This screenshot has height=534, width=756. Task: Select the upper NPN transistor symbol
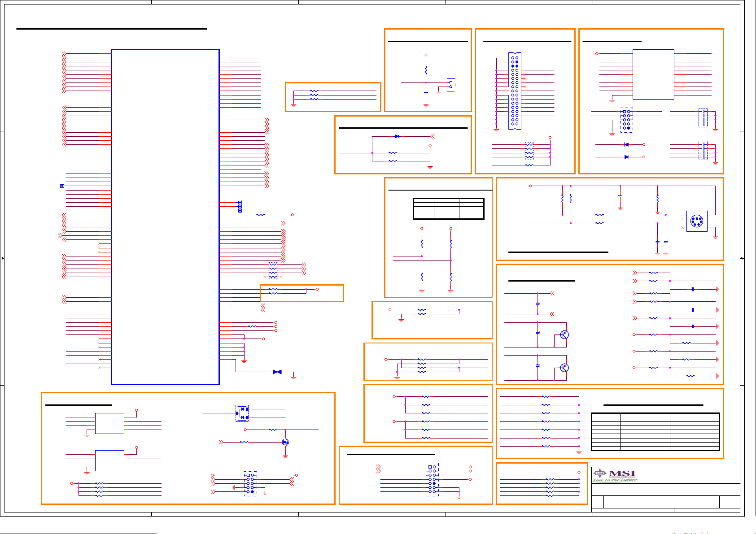tap(564, 334)
